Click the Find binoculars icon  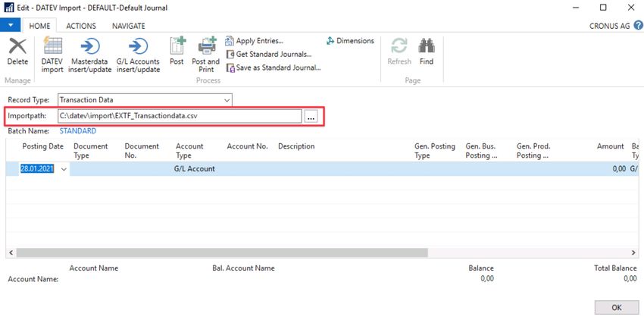pos(427,45)
